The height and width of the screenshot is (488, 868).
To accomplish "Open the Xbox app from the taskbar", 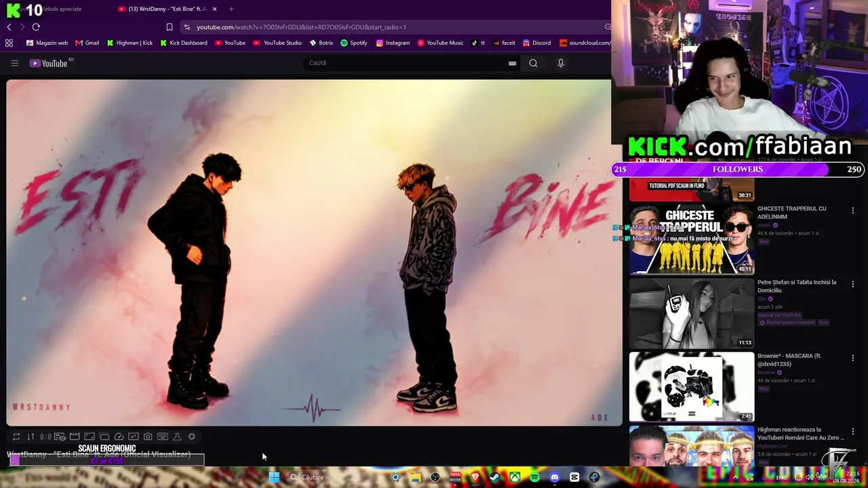I will pyautogui.click(x=515, y=477).
